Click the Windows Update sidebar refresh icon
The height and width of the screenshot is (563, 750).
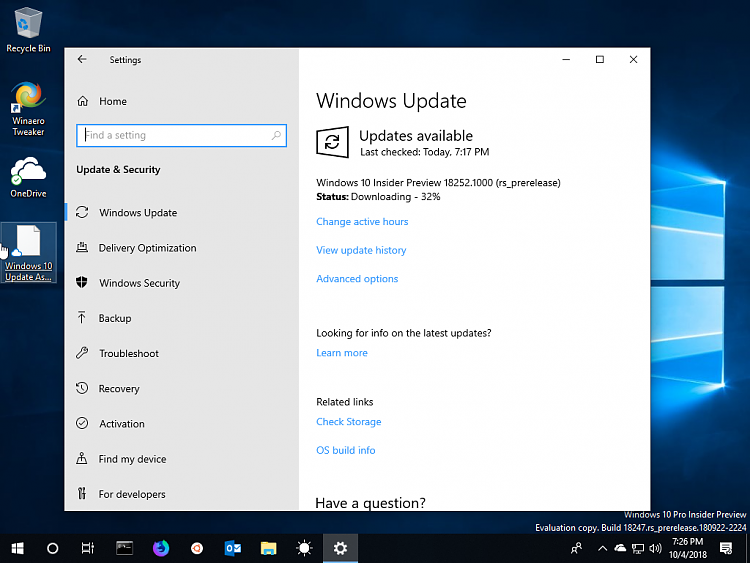coord(82,212)
